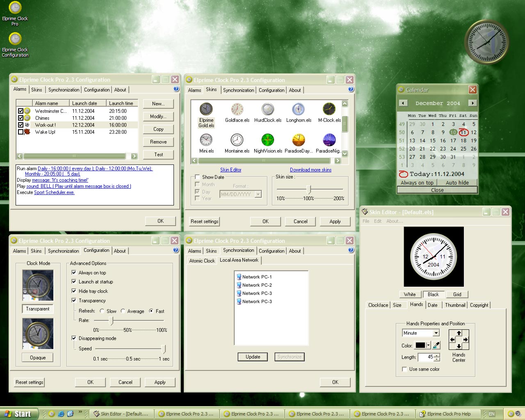Enable the Show Date checkbox
Image resolution: width=525 pixels, height=420 pixels.
197,177
